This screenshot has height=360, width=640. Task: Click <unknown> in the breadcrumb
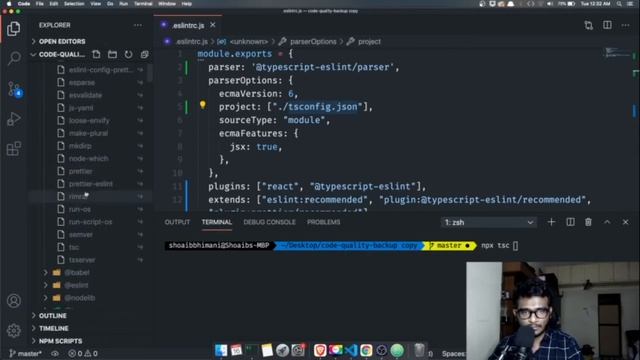point(249,42)
